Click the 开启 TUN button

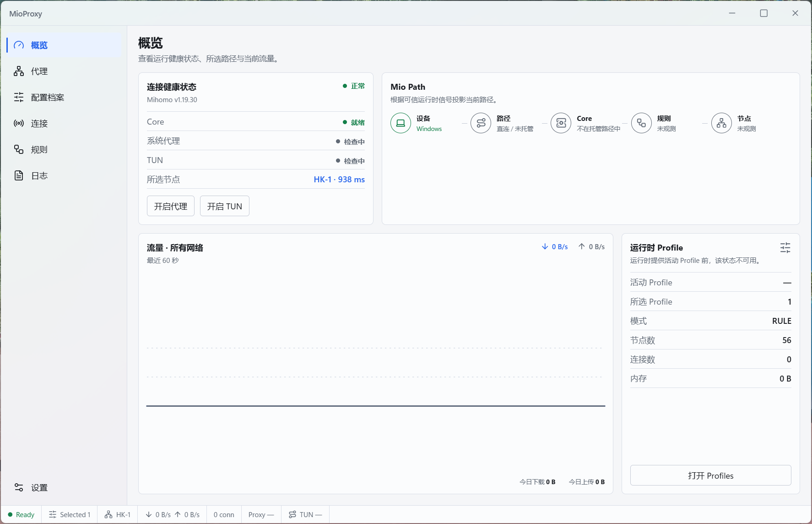[x=224, y=206]
